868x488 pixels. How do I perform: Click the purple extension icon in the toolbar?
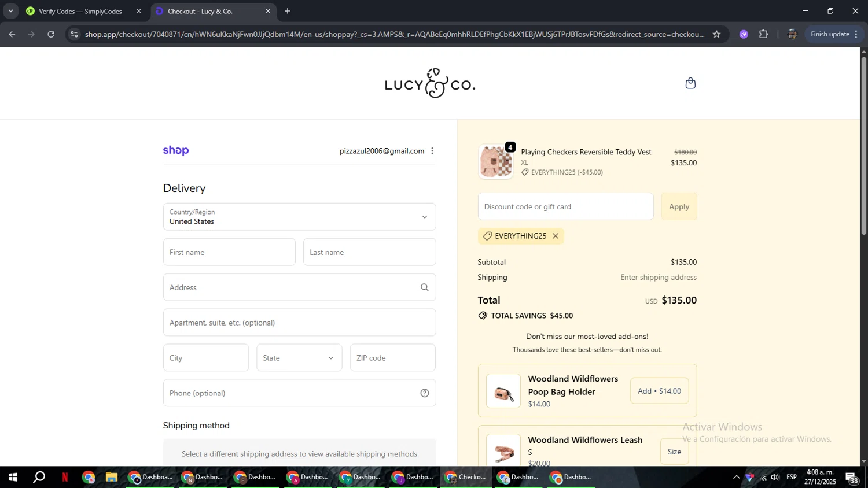point(744,34)
